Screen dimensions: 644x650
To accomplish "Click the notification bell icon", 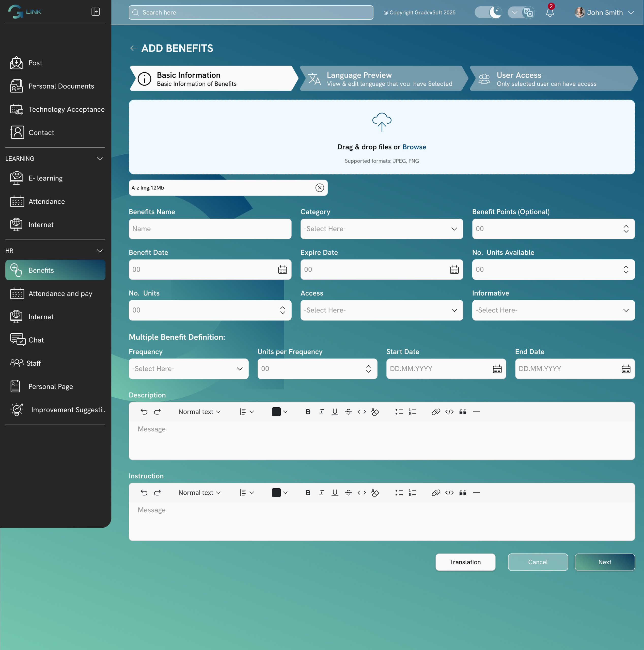I will (550, 13).
